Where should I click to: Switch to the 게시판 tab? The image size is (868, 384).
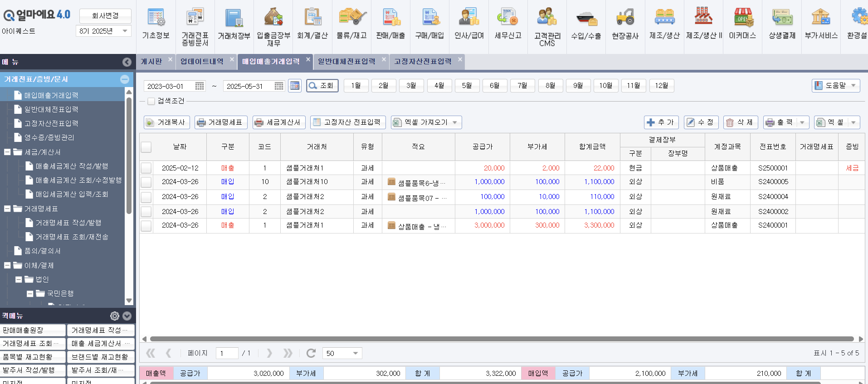tap(151, 62)
